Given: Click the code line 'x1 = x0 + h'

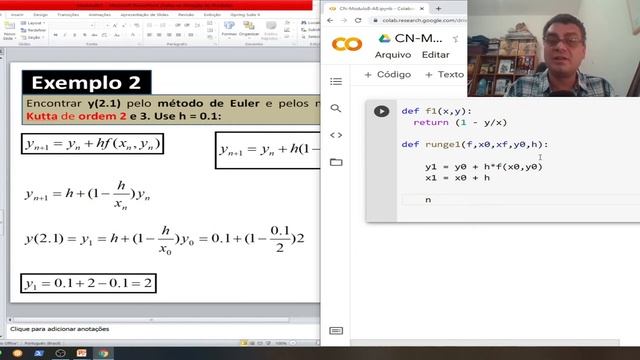Looking at the screenshot, I should click(x=457, y=178).
